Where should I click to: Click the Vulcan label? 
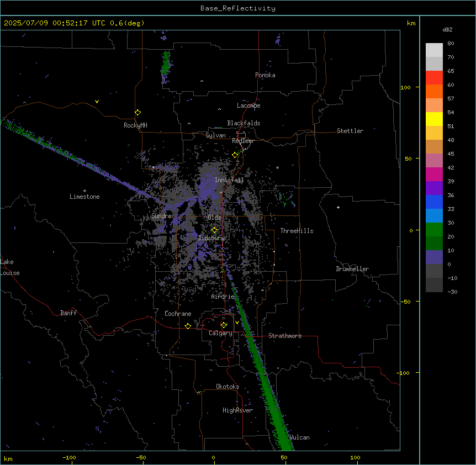click(x=299, y=437)
